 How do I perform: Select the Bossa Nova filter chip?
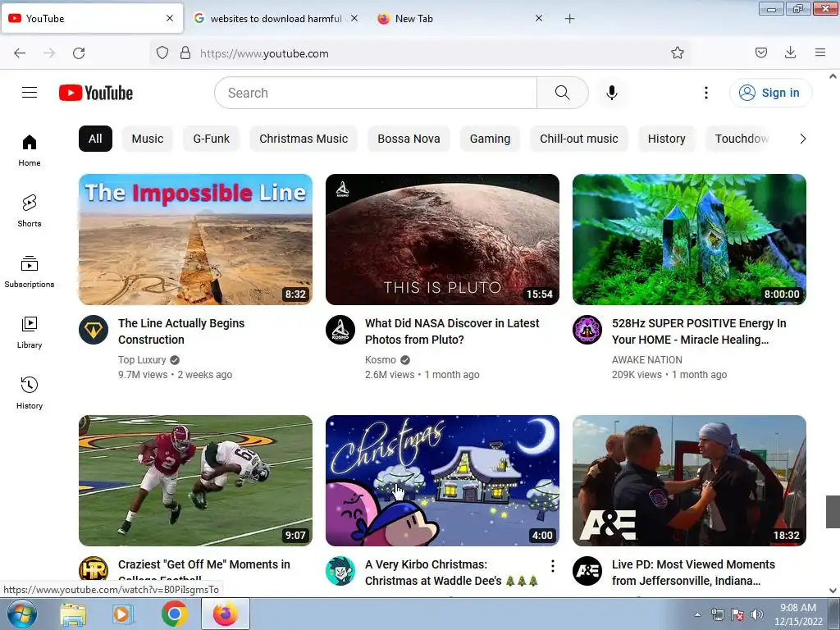point(409,139)
